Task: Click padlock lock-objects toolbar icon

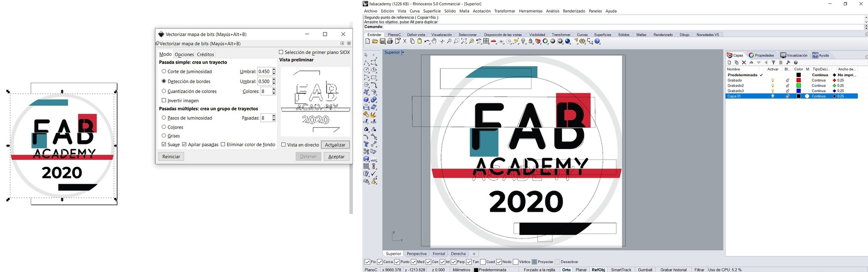Action: 530,41
